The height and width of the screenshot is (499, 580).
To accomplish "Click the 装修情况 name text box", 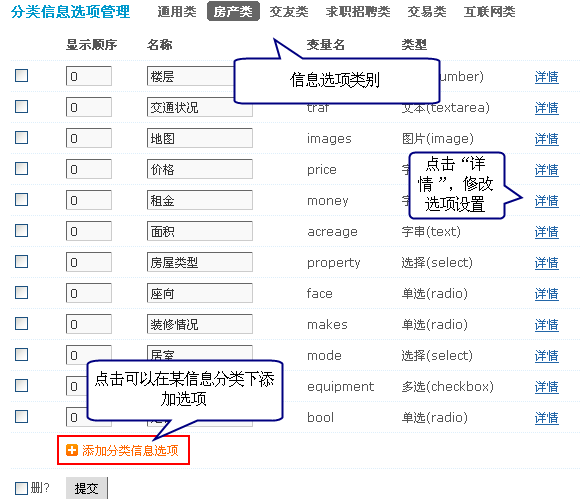I will 200,324.
